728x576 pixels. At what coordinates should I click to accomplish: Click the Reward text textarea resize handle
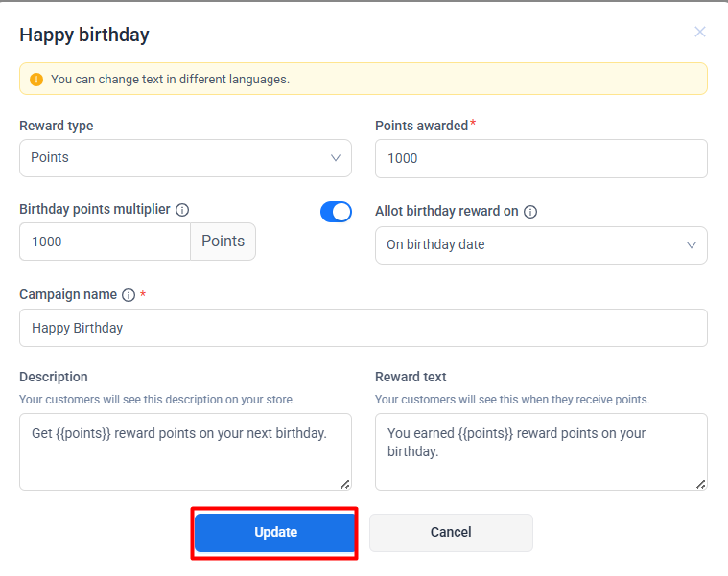coord(701,484)
